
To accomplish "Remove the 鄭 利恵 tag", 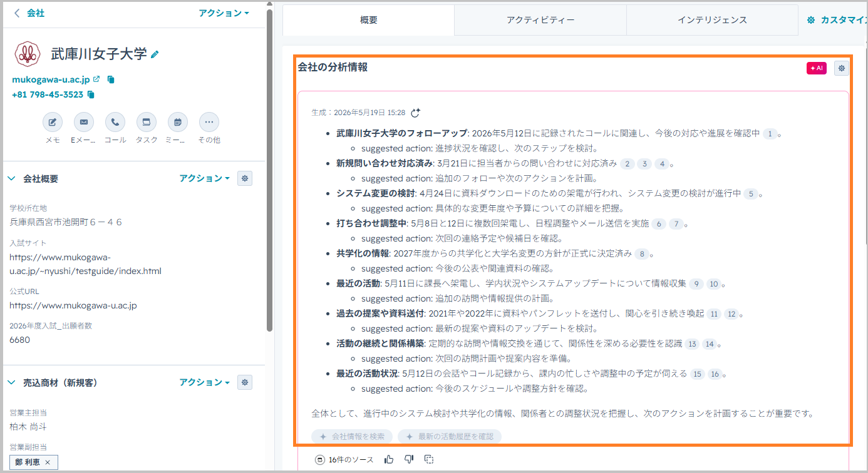I will [x=48, y=462].
